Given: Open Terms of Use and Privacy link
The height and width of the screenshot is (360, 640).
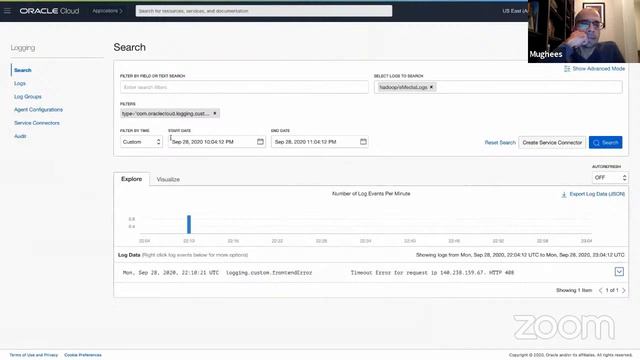Looking at the screenshot, I should pyautogui.click(x=34, y=355).
